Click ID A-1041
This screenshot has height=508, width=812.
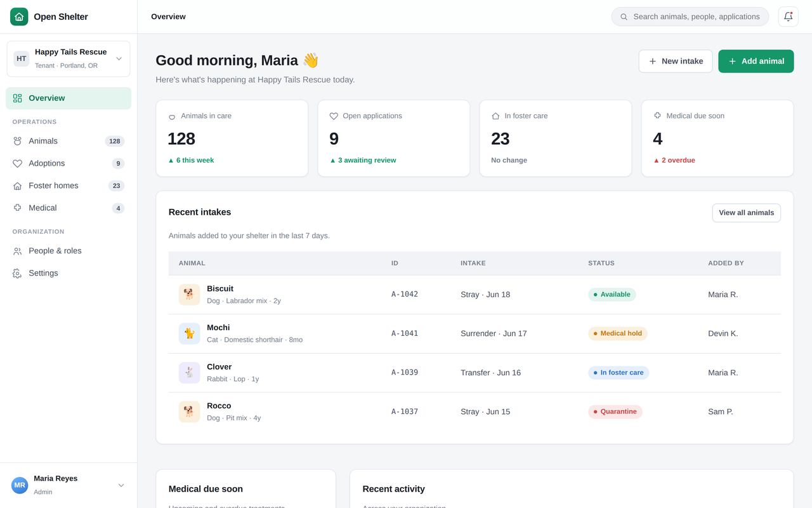[x=405, y=333]
